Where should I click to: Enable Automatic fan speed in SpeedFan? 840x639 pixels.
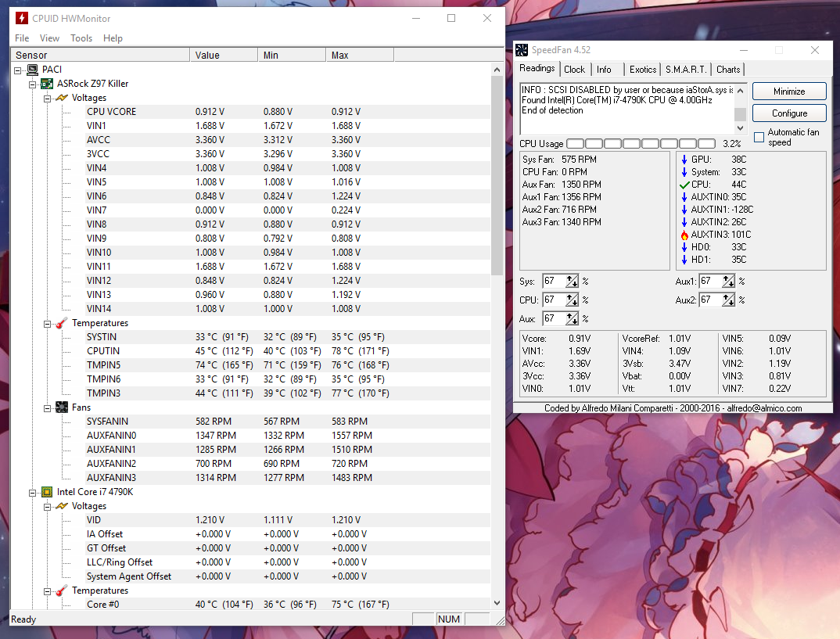coord(758,137)
